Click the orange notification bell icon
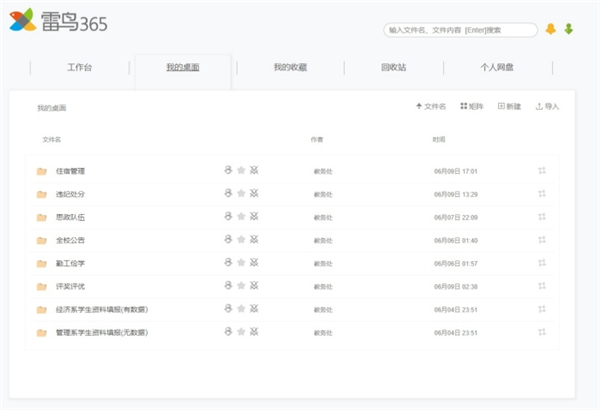 [x=551, y=29]
